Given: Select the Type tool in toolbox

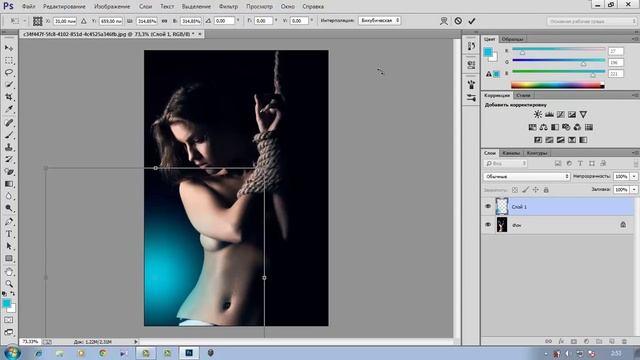Looking at the screenshot, I should [9, 234].
